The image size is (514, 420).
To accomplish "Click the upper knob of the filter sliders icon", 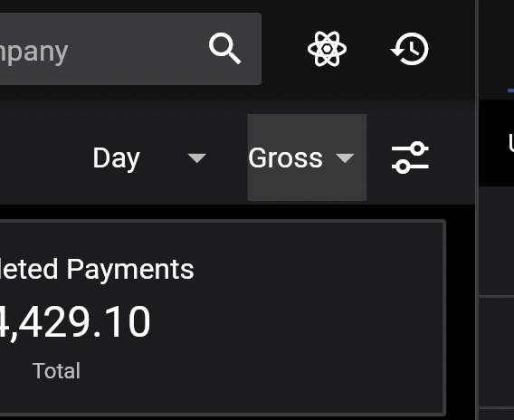I will coord(418,148).
